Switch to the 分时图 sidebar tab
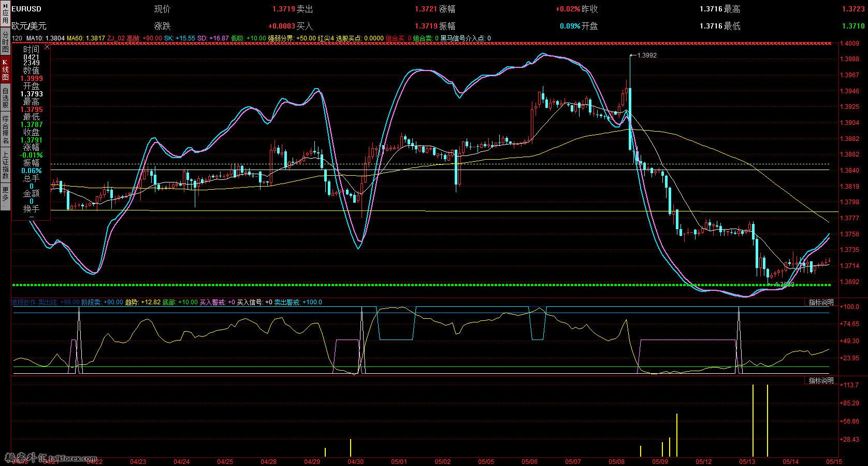 pos(5,41)
